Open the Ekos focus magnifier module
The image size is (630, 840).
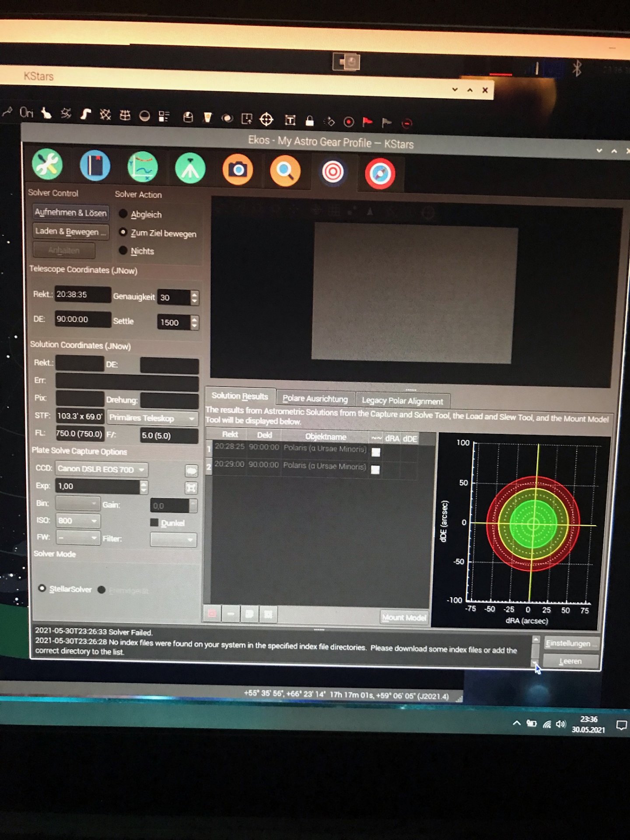coord(285,171)
